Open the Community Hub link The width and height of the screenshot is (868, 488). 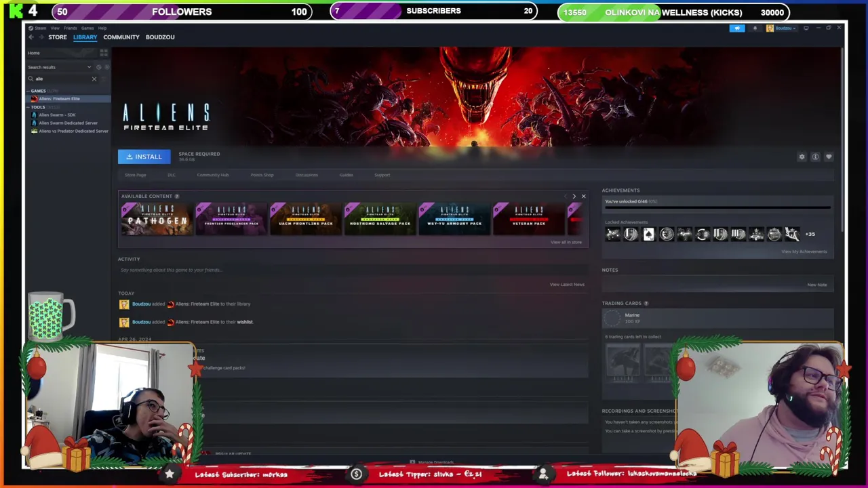[x=213, y=175]
